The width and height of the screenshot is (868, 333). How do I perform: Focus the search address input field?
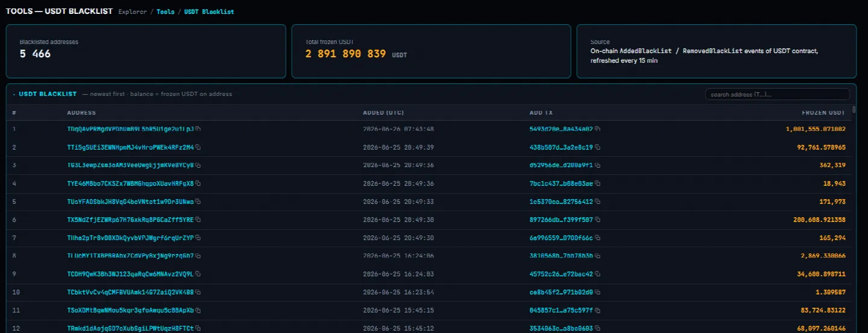(777, 94)
